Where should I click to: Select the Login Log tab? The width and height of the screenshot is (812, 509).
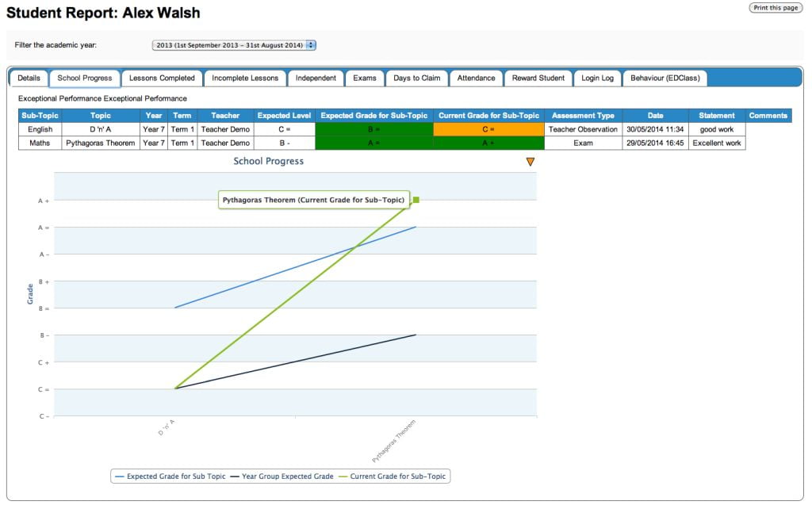[x=597, y=78]
